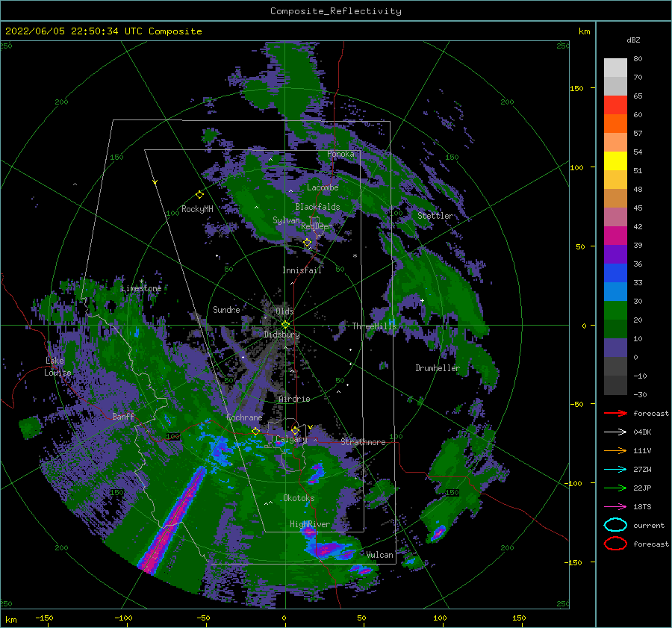Click the amber 48–51 dBZ swatch
Viewport: 672px width, 628px height.
click(615, 180)
